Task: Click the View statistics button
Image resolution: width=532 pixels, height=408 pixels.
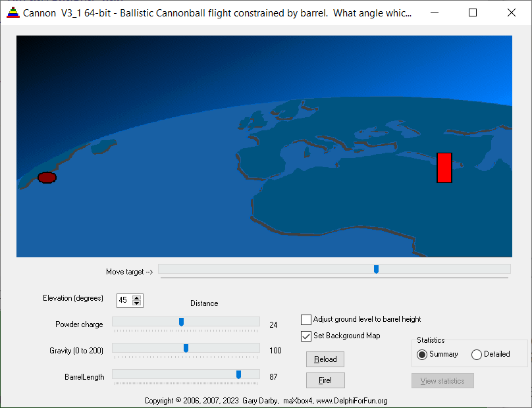Action: coord(442,381)
